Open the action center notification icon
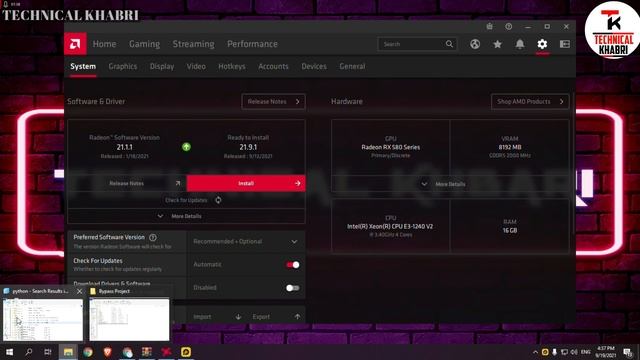The width and height of the screenshot is (640, 360). pyautogui.click(x=628, y=352)
